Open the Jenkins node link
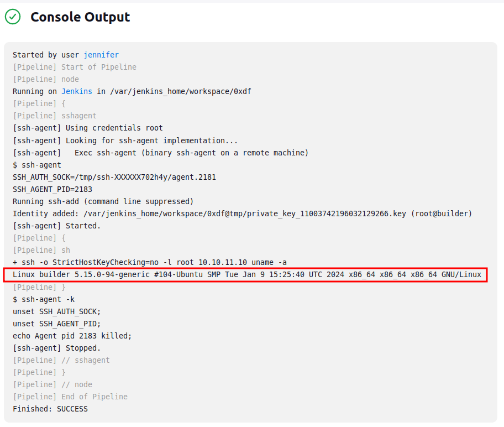The width and height of the screenshot is (504, 427). pos(77,91)
